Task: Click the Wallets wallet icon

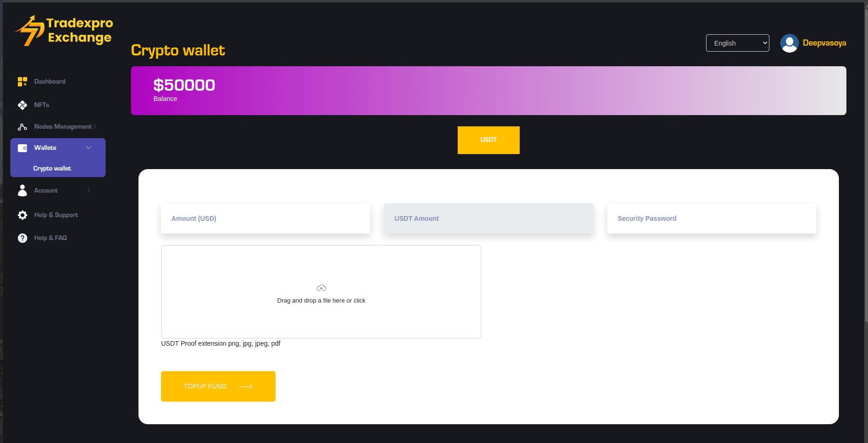Action: 23,148
